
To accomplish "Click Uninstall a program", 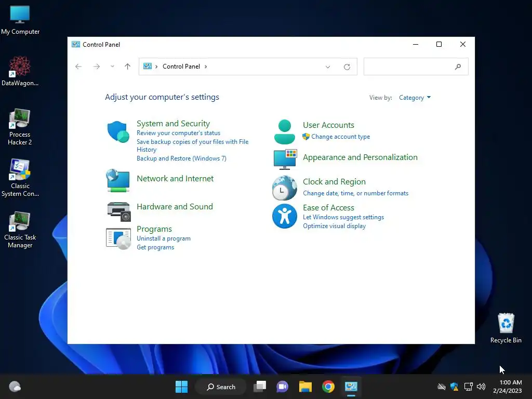I will pyautogui.click(x=164, y=238).
